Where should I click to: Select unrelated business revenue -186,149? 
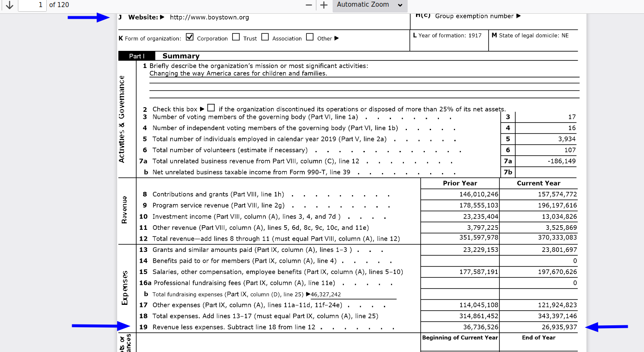point(561,161)
